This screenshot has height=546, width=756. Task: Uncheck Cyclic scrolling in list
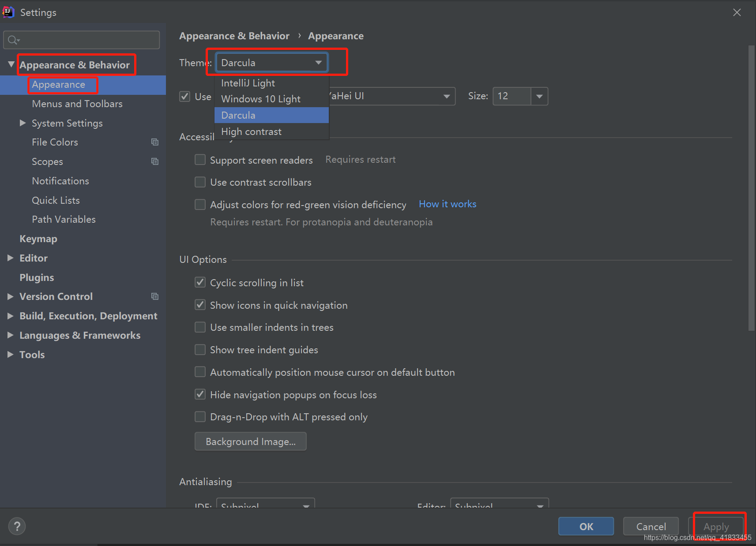pos(200,282)
